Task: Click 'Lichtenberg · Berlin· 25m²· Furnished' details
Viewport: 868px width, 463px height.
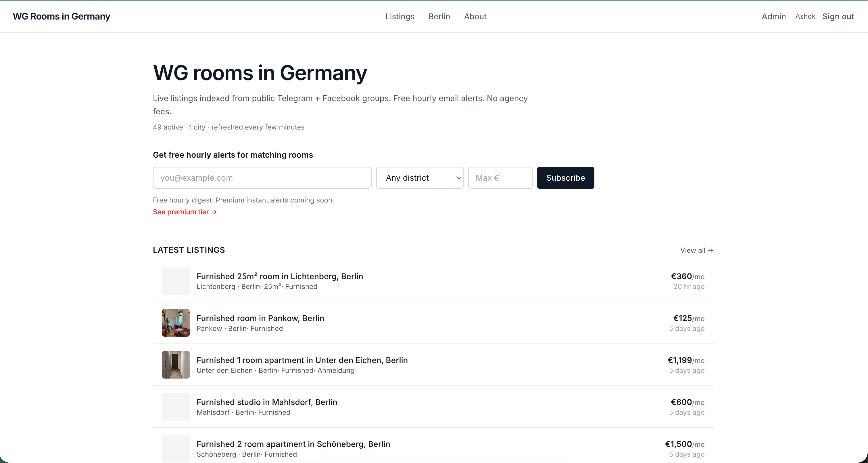Action: click(x=257, y=287)
